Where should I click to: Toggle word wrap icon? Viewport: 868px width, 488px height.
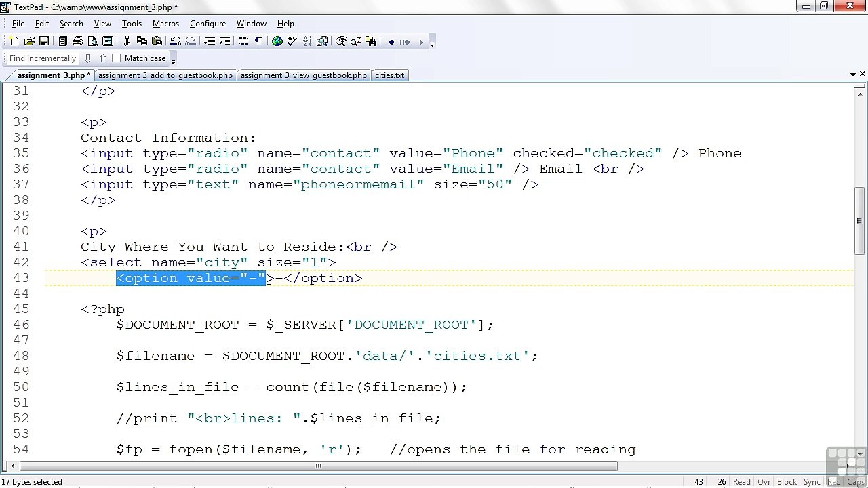[x=243, y=41]
